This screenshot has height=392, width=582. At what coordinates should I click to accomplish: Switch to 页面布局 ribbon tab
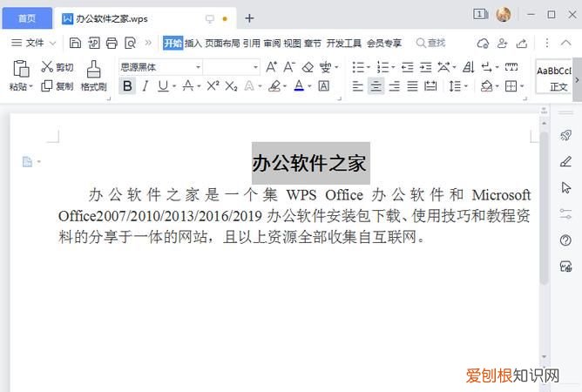click(x=222, y=44)
